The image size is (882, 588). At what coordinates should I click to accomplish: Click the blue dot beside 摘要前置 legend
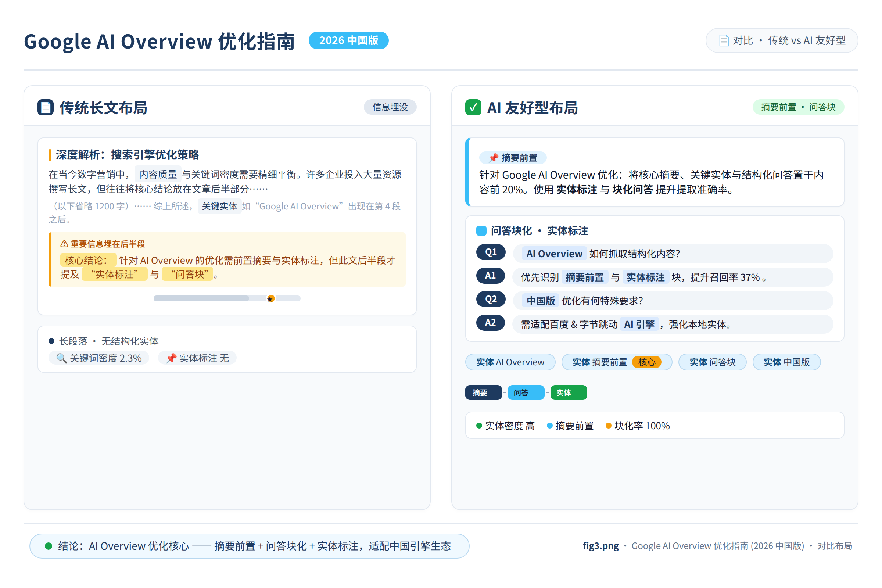pyautogui.click(x=550, y=426)
